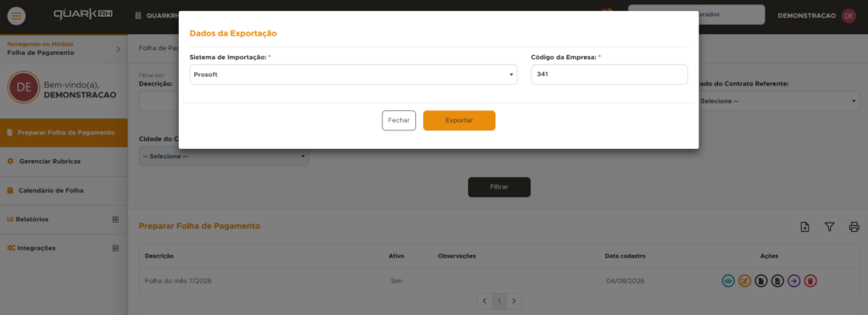Select page 1 in pagination
The height and width of the screenshot is (315, 868).
pos(499,301)
